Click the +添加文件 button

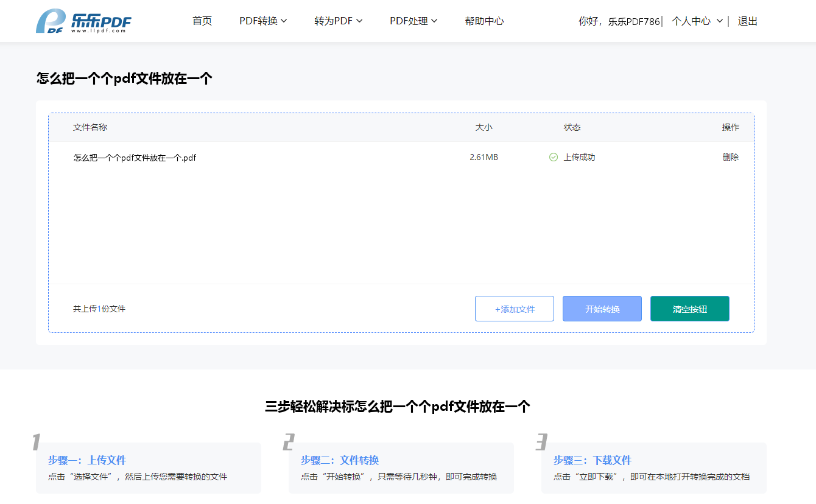coord(515,309)
